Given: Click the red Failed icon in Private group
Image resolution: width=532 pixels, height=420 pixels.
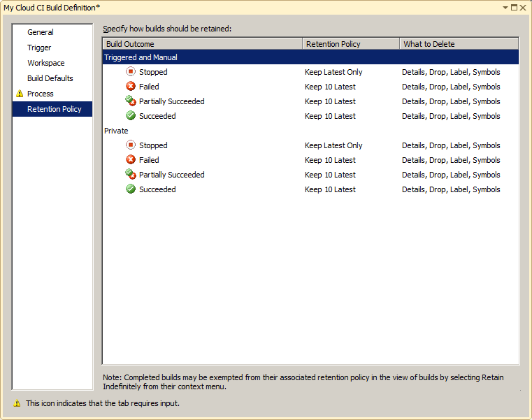Looking at the screenshot, I should click(131, 160).
